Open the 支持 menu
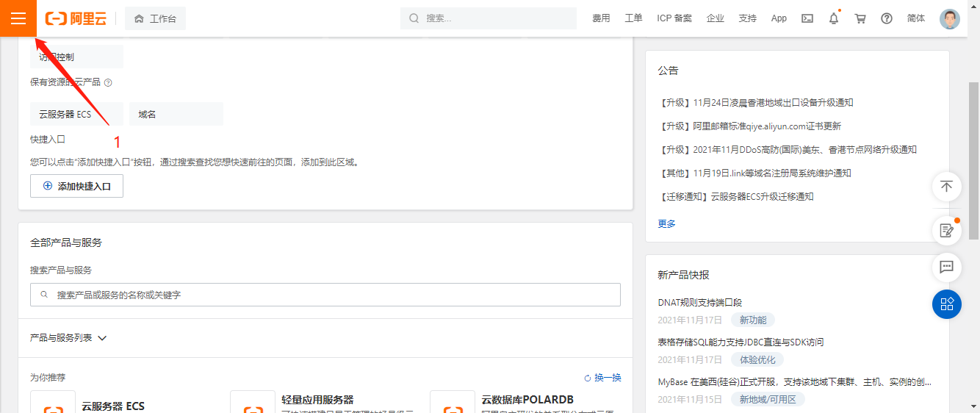 [747, 18]
